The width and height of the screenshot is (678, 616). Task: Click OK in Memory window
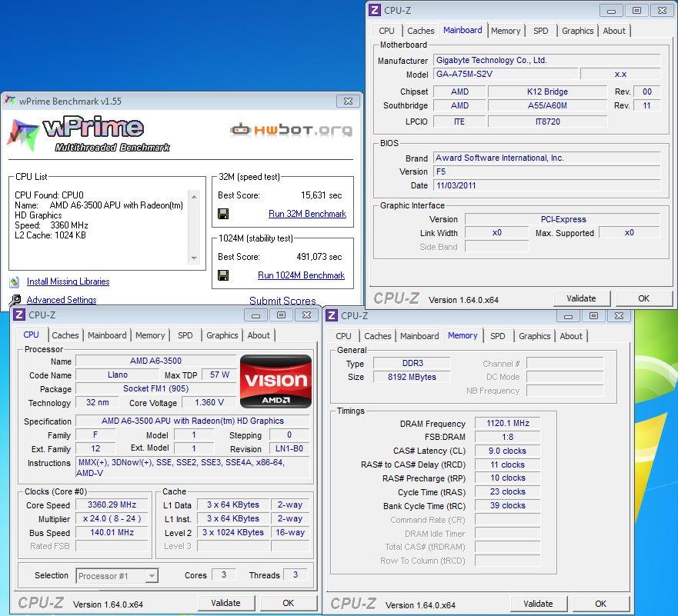pos(600,604)
